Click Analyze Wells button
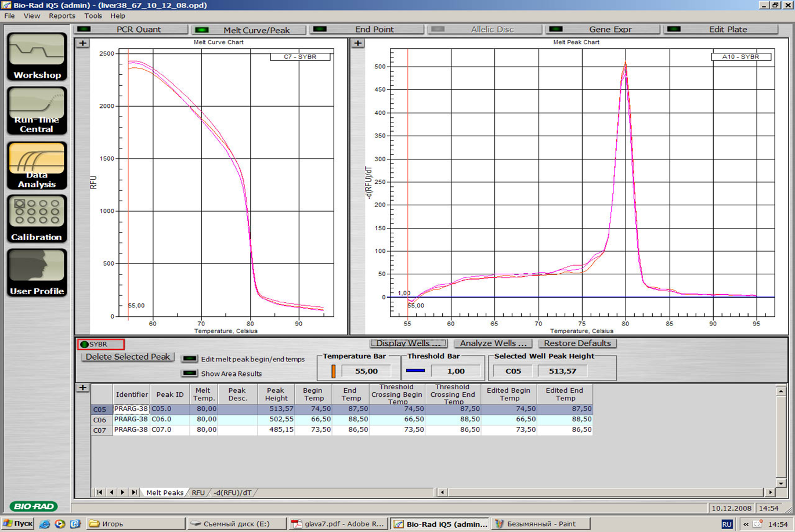 click(x=493, y=343)
